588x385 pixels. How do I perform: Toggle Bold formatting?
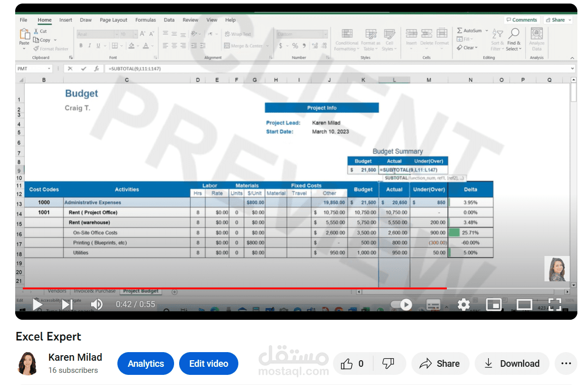click(x=80, y=46)
